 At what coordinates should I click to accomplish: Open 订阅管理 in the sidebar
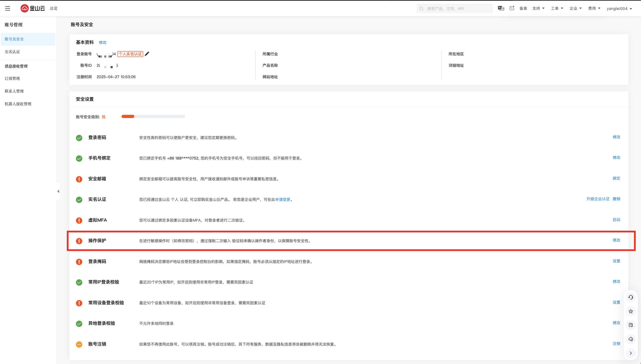12,79
